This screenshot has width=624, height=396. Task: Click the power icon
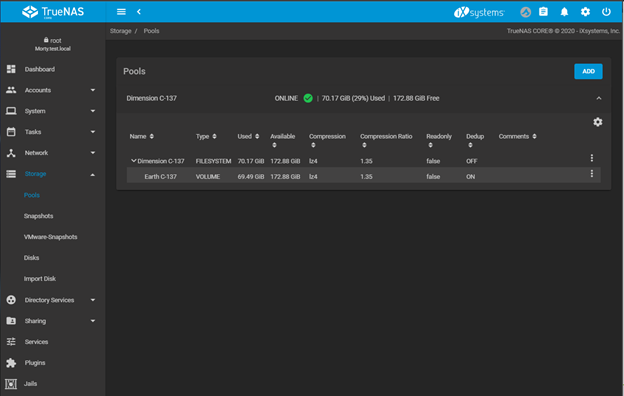tap(606, 12)
